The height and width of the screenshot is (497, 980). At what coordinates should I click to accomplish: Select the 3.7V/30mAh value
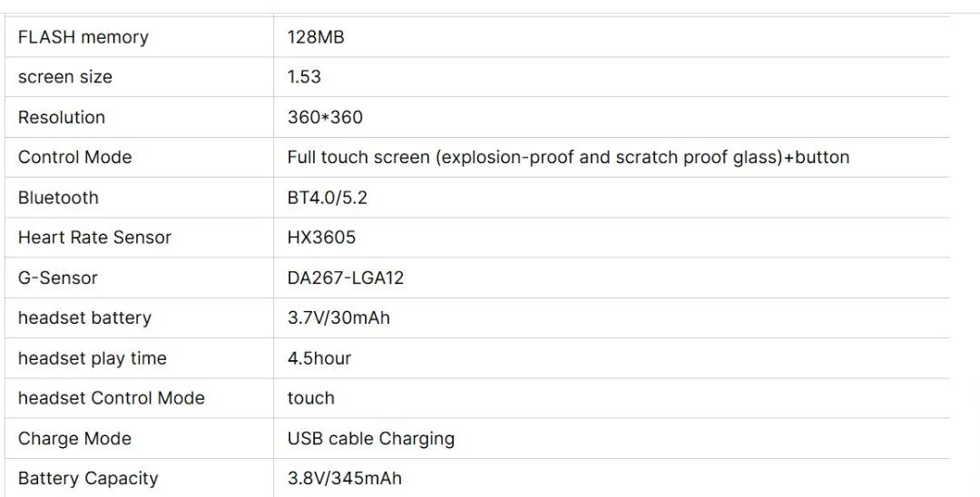[x=338, y=317]
